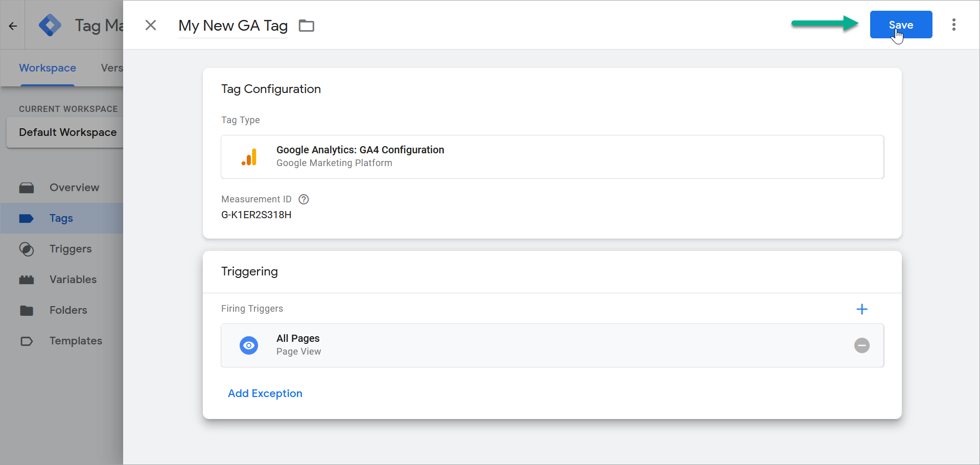Click the CURRENT WORKSPACE label

pos(68,109)
